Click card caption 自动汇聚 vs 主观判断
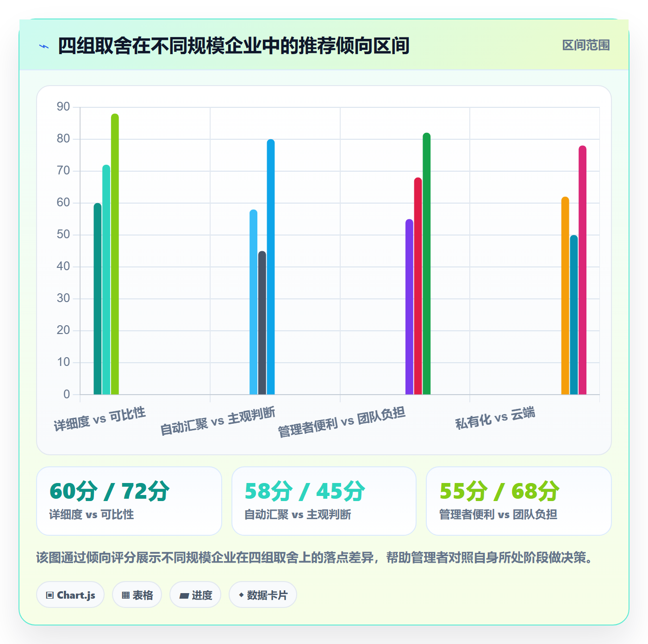The image size is (648, 644). tap(298, 514)
